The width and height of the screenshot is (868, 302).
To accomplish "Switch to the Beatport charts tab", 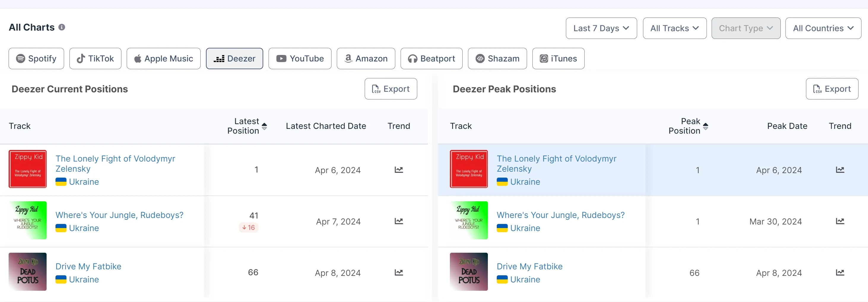I will click(431, 58).
